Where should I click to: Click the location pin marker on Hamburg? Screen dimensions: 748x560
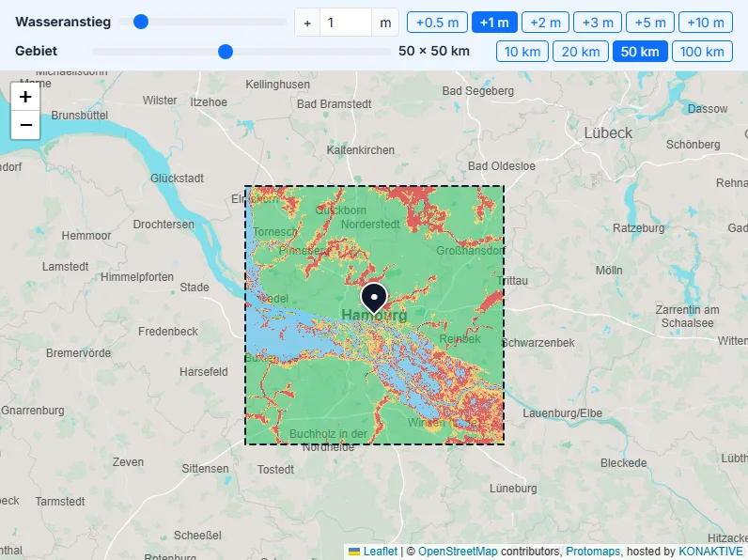pos(374,298)
